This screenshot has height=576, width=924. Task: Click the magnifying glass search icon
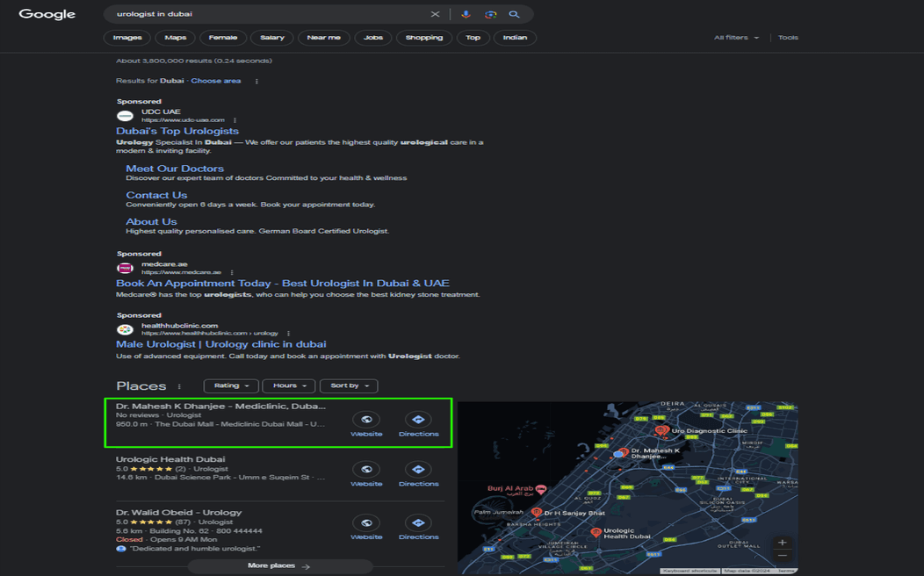point(515,14)
